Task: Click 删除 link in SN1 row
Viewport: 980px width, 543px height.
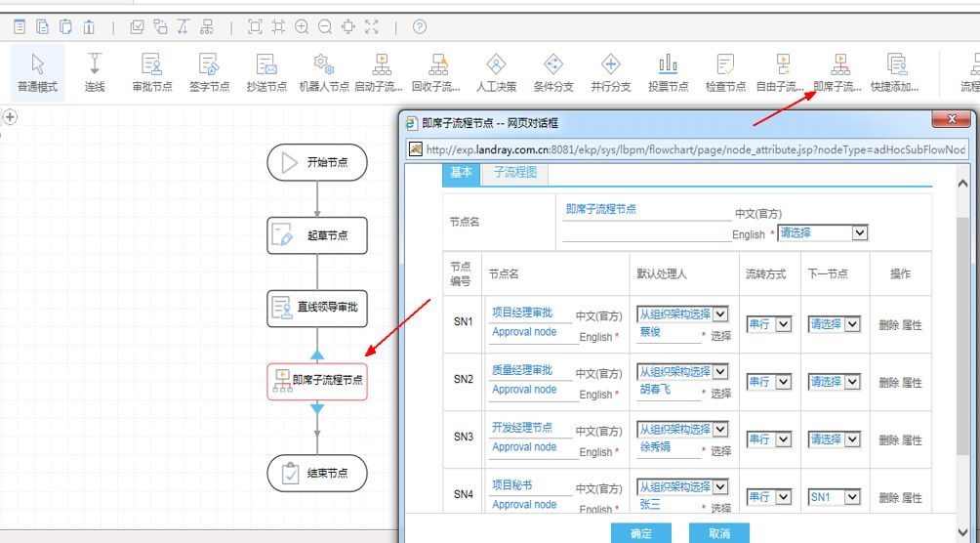Action: click(x=888, y=325)
